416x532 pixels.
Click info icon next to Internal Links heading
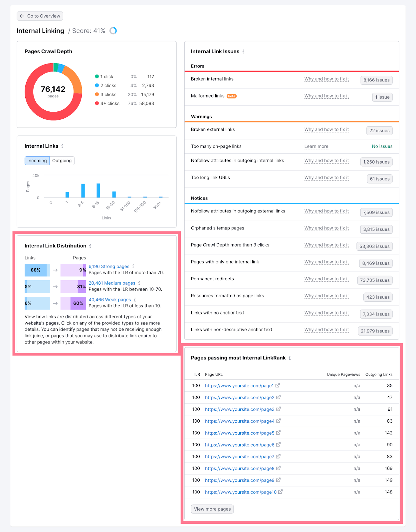[62, 146]
